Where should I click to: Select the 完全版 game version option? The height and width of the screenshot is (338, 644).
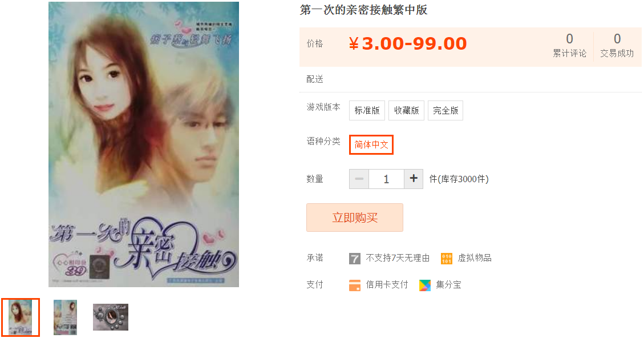(x=445, y=110)
